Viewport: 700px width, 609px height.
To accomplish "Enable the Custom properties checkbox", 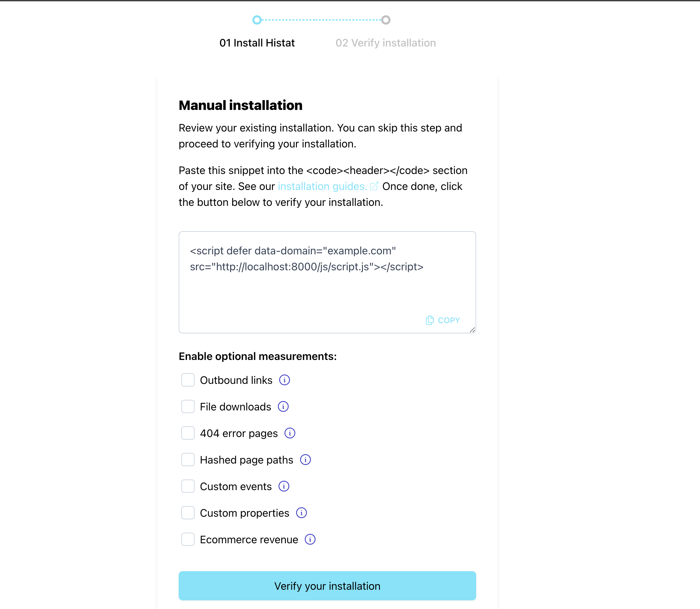I will pos(187,513).
